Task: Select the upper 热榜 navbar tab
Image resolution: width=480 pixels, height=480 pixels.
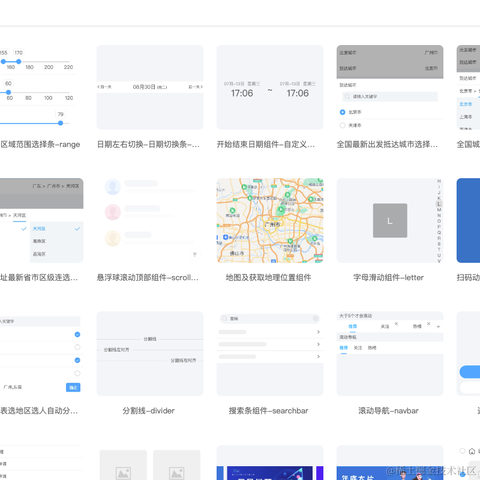Action: pyautogui.click(x=417, y=326)
